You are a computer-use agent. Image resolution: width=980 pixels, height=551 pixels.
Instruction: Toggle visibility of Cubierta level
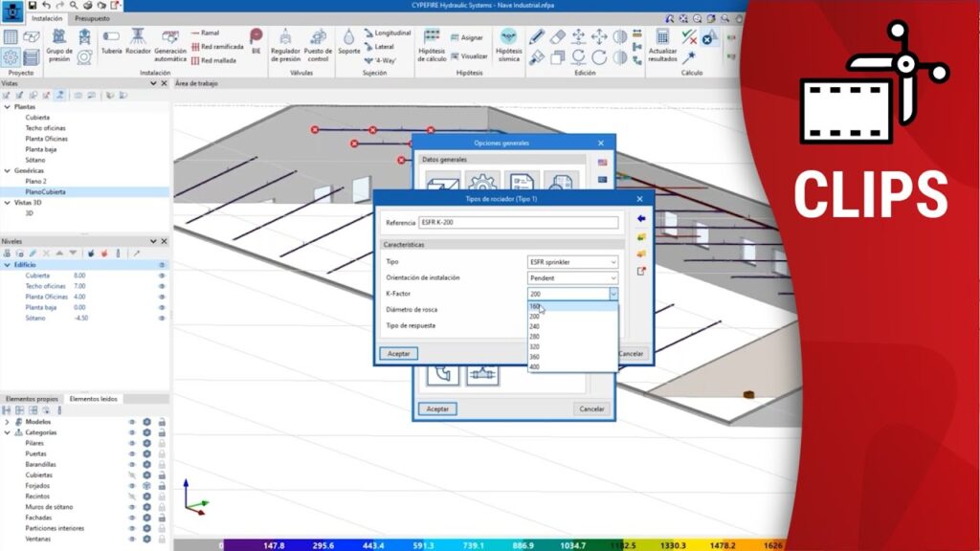click(x=162, y=275)
